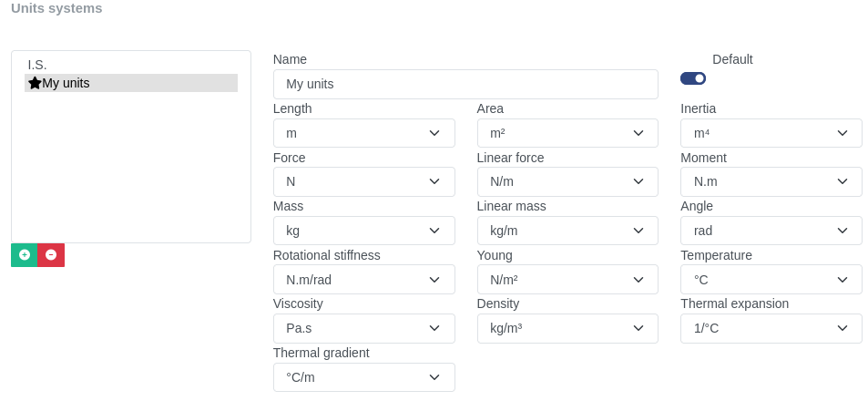Expand the Linear force dropdown

tap(567, 181)
